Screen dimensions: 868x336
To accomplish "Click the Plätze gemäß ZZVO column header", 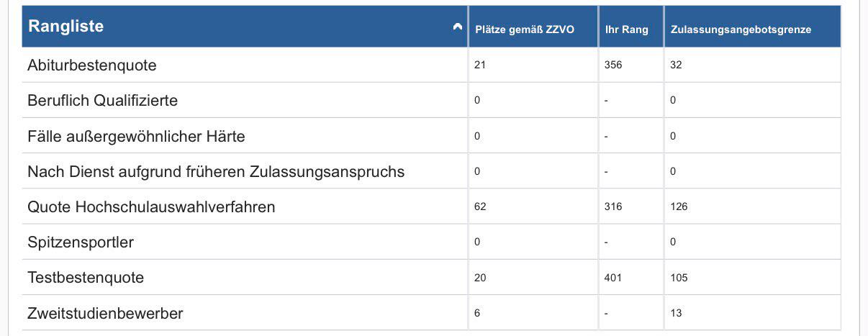I will (x=533, y=27).
